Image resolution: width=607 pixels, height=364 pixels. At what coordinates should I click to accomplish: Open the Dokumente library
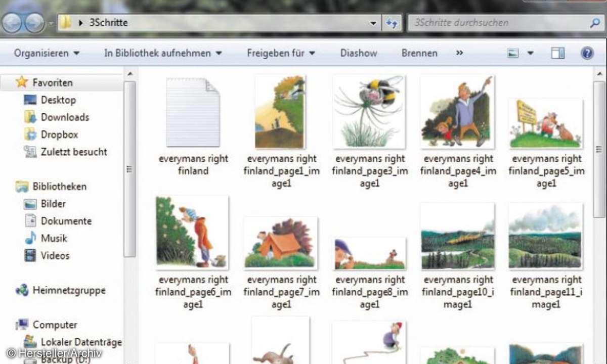66,221
